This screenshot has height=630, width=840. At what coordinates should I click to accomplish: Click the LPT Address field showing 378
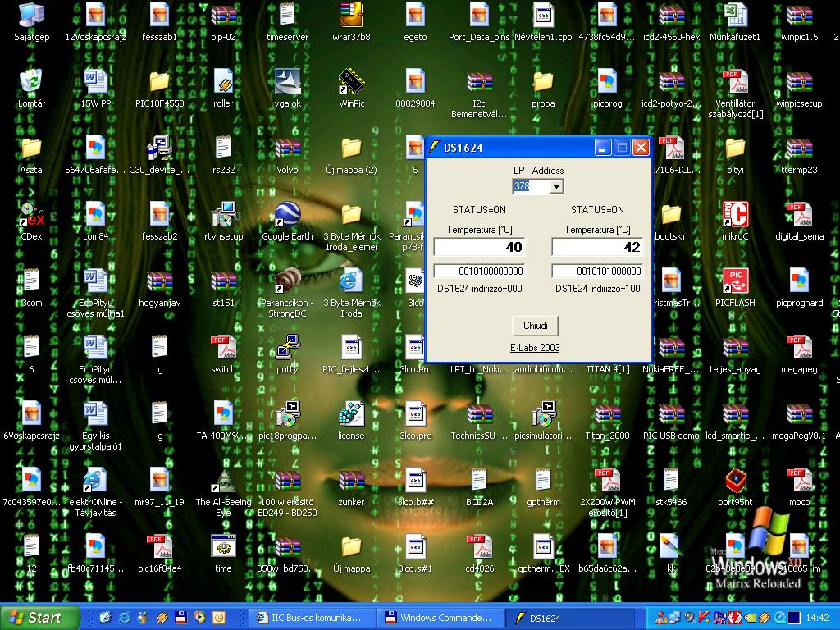[x=532, y=186]
